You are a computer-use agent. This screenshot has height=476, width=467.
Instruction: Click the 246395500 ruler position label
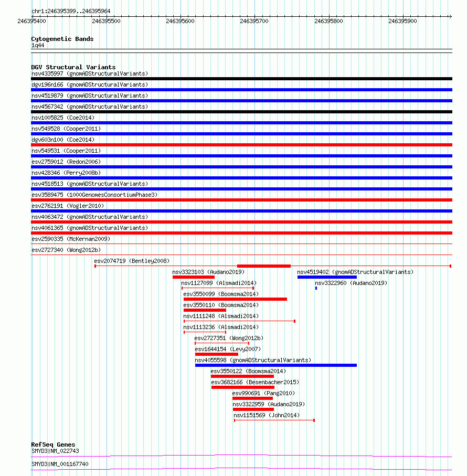(x=106, y=21)
